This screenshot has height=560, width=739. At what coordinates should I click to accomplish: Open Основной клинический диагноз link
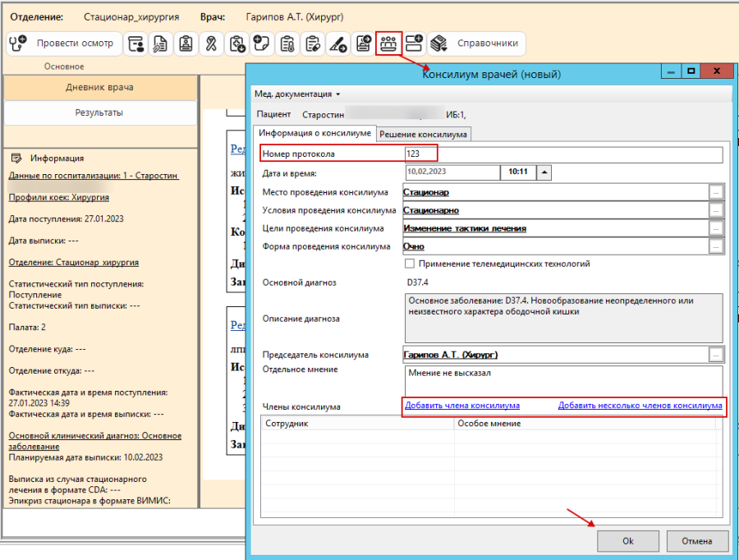(x=95, y=441)
